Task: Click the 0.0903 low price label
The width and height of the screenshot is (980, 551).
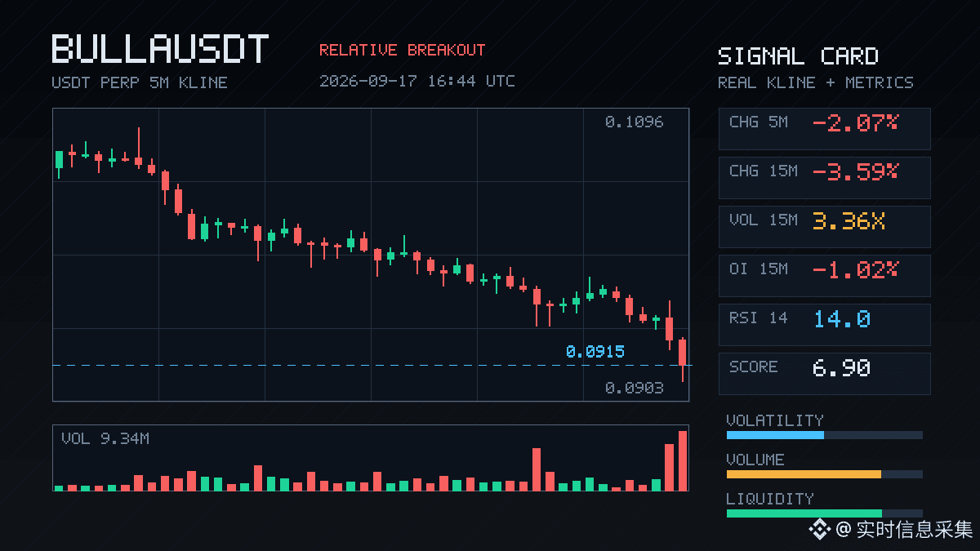Action: coord(635,389)
